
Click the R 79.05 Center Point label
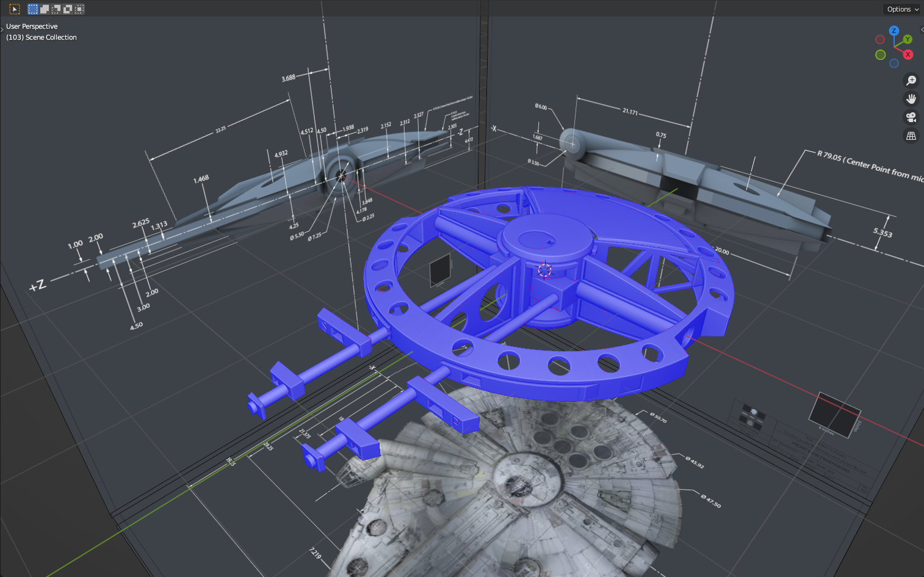tap(871, 165)
